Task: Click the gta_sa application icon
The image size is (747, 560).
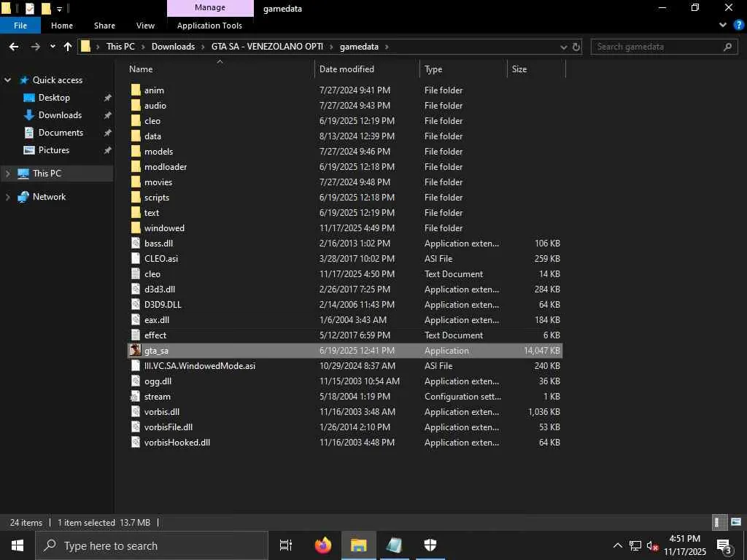Action: 136,351
